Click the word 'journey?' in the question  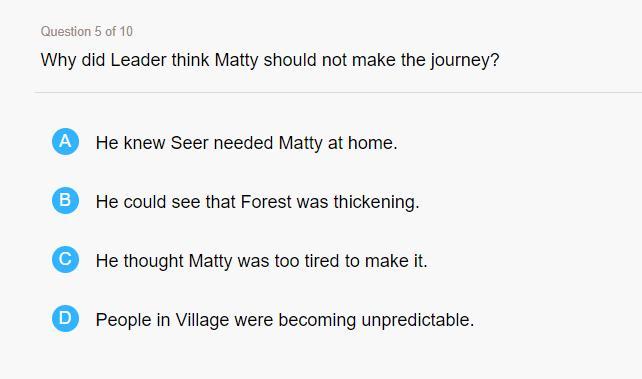pos(465,61)
